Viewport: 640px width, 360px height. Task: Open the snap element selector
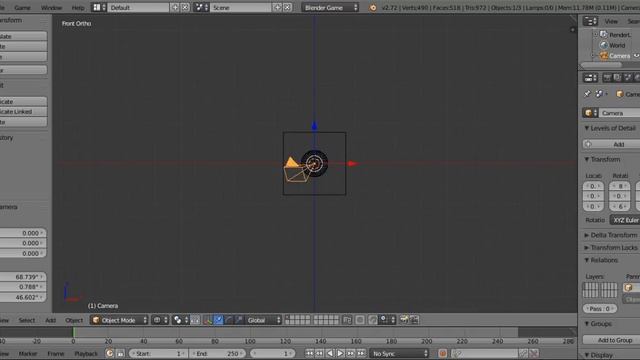coord(387,320)
